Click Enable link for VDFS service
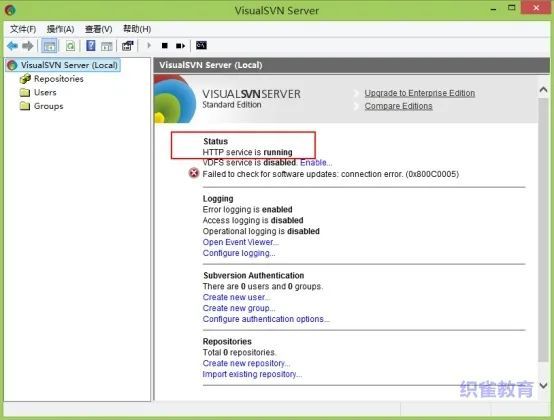The image size is (554, 420). click(316, 162)
